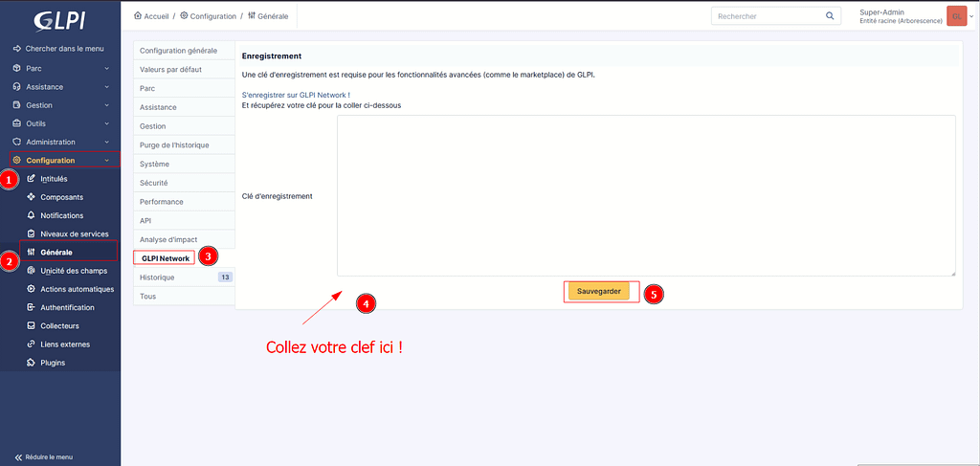Click the search magnifier icon
980x466 pixels.
830,16
